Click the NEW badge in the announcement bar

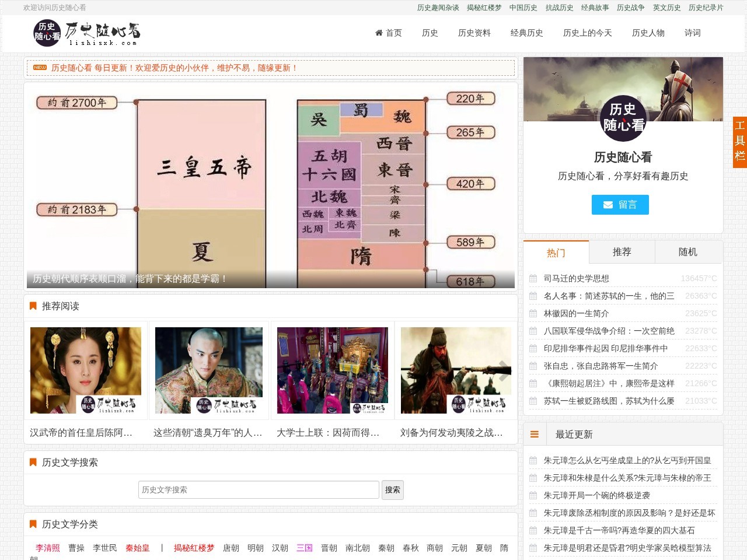[x=39, y=68]
